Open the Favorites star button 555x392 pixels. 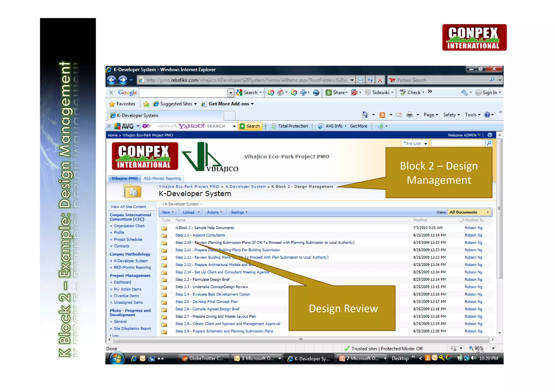coord(122,104)
